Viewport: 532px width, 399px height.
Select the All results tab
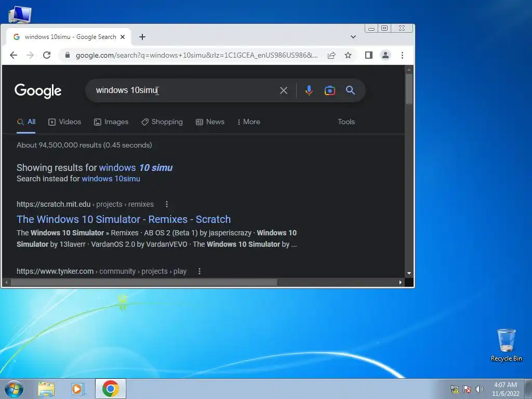(x=26, y=122)
